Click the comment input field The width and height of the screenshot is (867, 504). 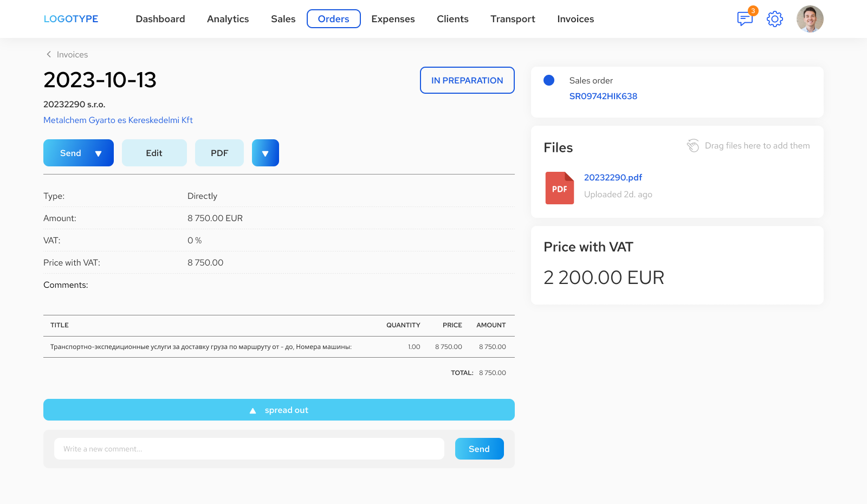249,449
